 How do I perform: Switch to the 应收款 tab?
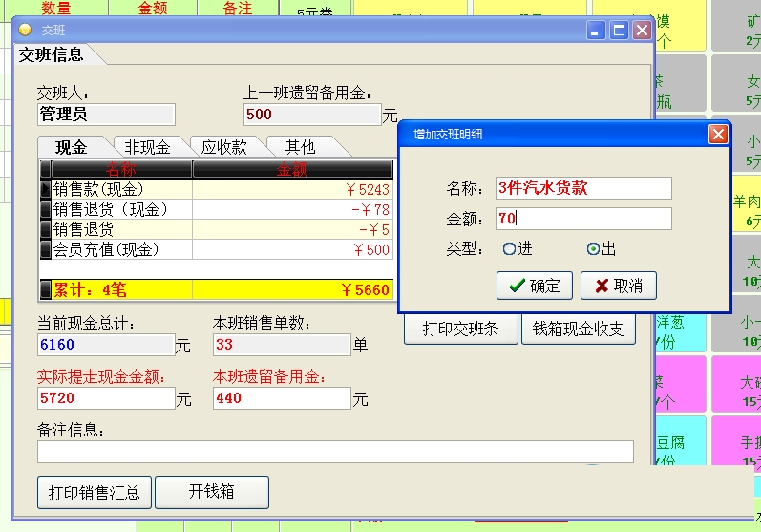click(x=224, y=146)
